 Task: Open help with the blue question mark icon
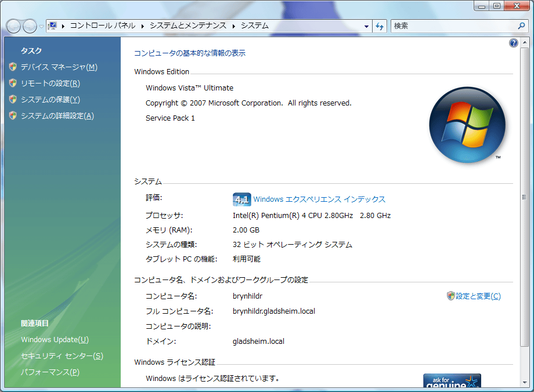click(x=513, y=43)
